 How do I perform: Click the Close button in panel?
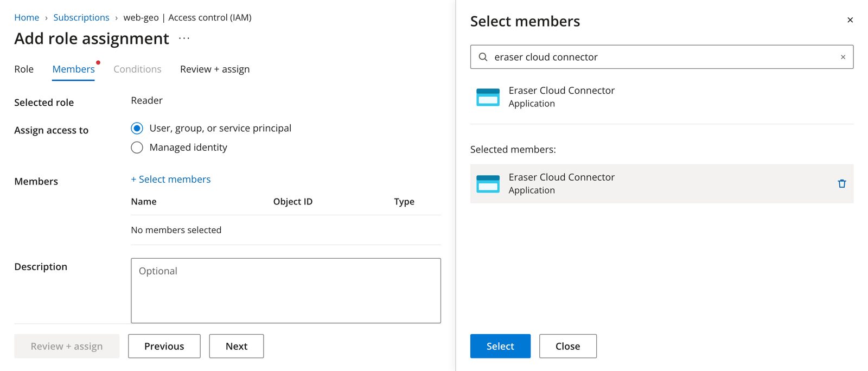coord(568,346)
